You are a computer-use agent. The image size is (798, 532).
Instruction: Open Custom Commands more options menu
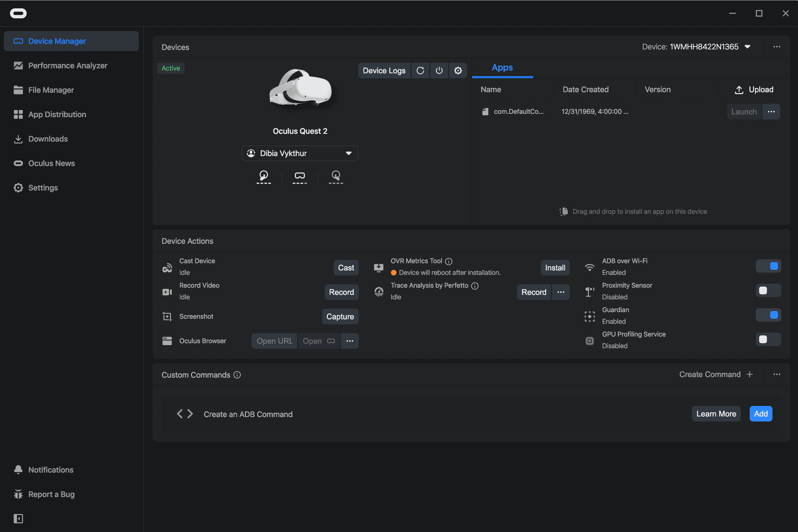point(777,375)
